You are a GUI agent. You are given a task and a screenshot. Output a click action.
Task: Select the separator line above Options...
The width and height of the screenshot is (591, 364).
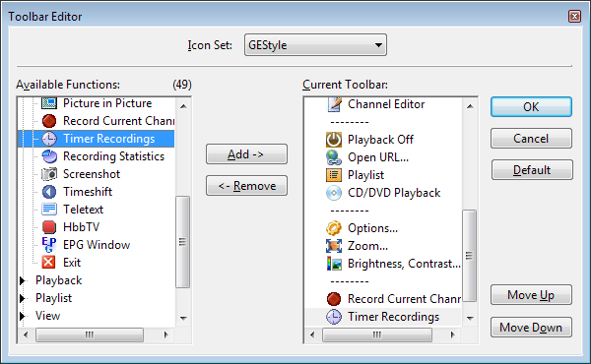(x=350, y=211)
